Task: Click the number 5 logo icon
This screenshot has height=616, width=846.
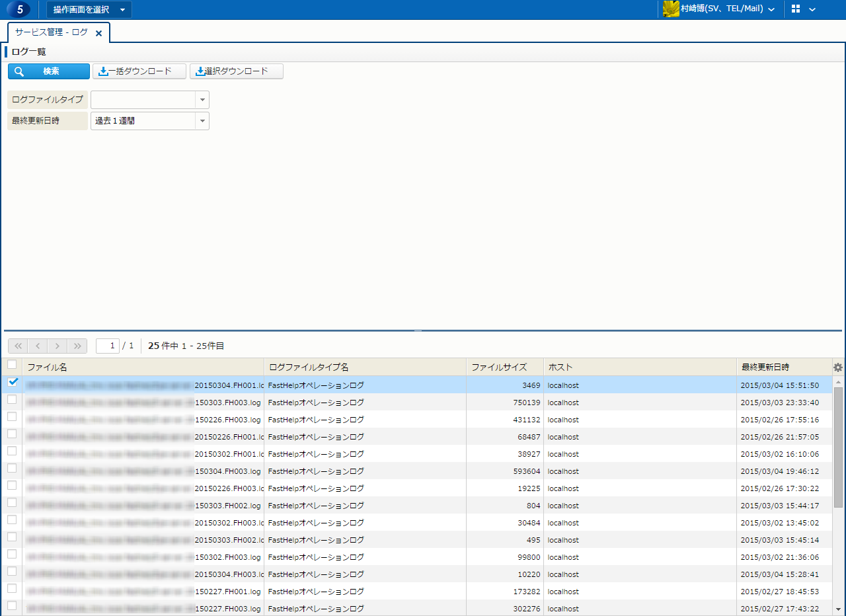Action: point(20,9)
